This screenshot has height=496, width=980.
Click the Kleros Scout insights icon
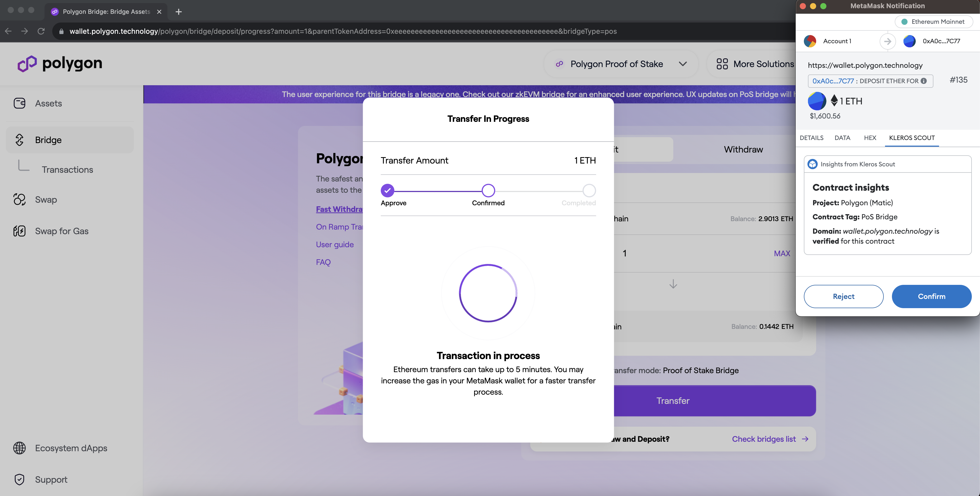pyautogui.click(x=813, y=164)
